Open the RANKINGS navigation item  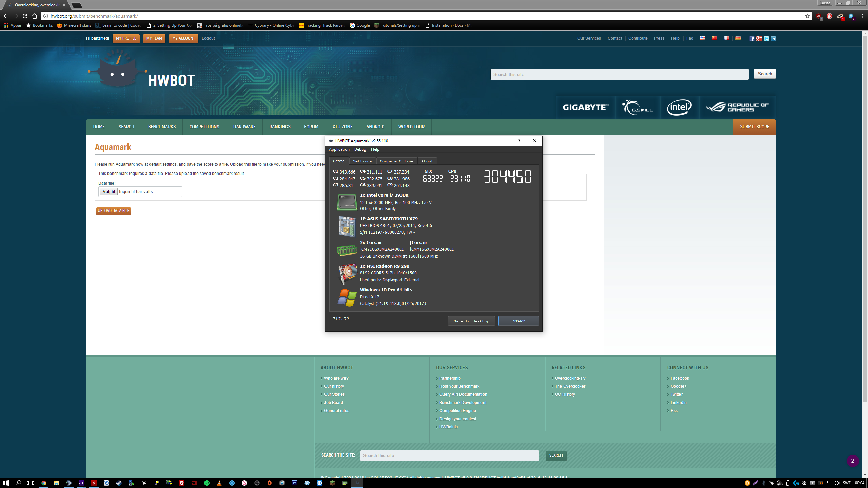[280, 127]
